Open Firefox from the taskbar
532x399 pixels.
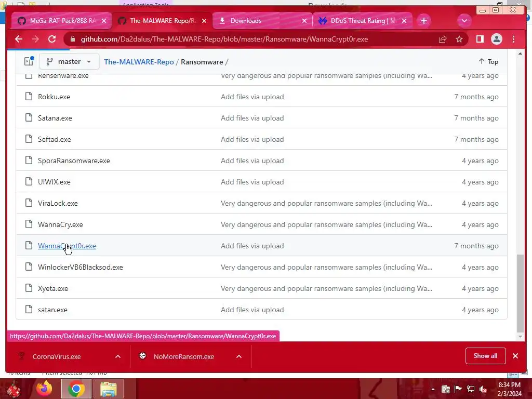(44, 389)
